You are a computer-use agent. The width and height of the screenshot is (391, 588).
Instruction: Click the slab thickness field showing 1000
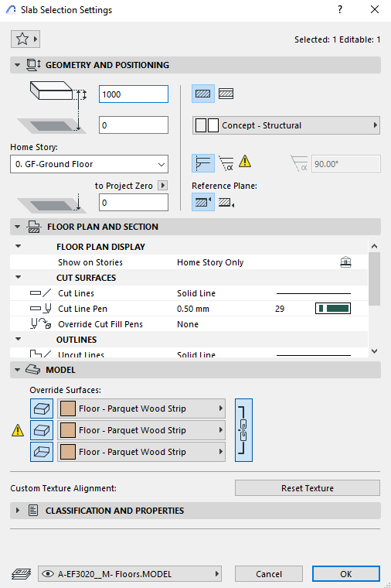coord(134,94)
